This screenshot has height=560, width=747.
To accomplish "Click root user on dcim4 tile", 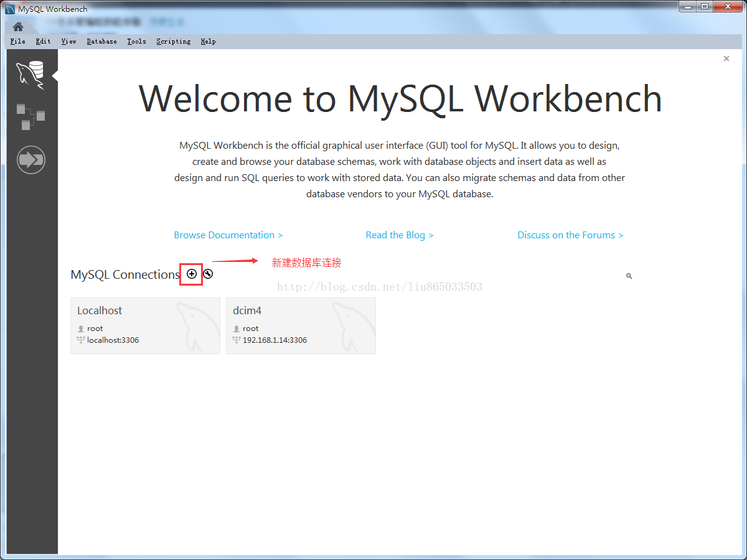I will 251,329.
